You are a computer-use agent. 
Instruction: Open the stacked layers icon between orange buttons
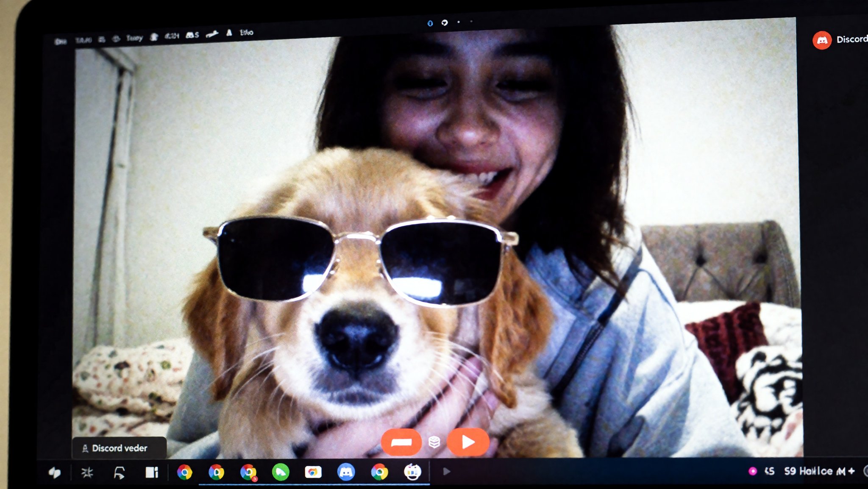(x=434, y=442)
